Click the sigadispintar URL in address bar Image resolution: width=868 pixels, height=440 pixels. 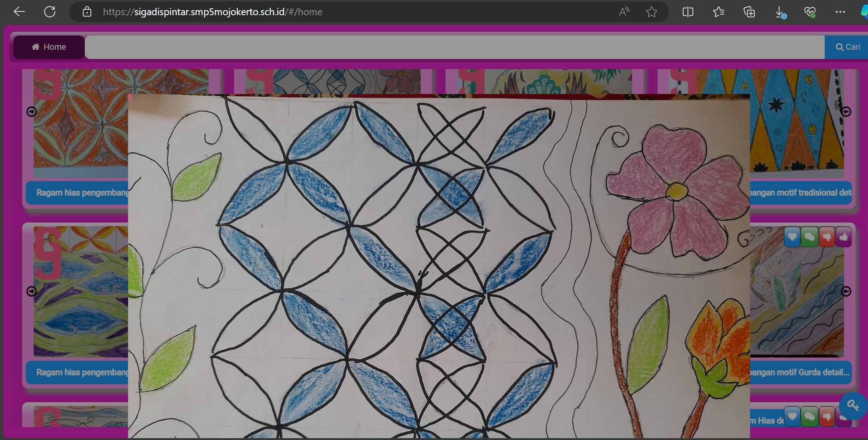(x=212, y=12)
